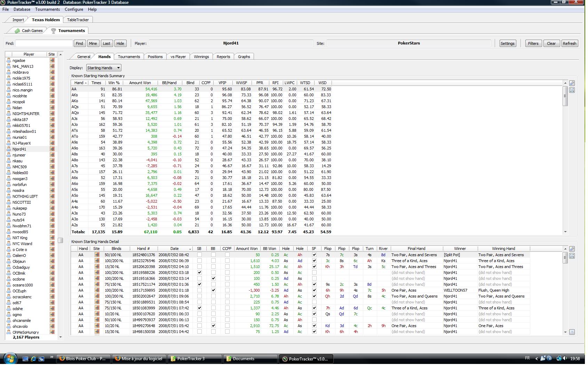Click the Mine button
The image size is (588, 365).
[x=93, y=43]
